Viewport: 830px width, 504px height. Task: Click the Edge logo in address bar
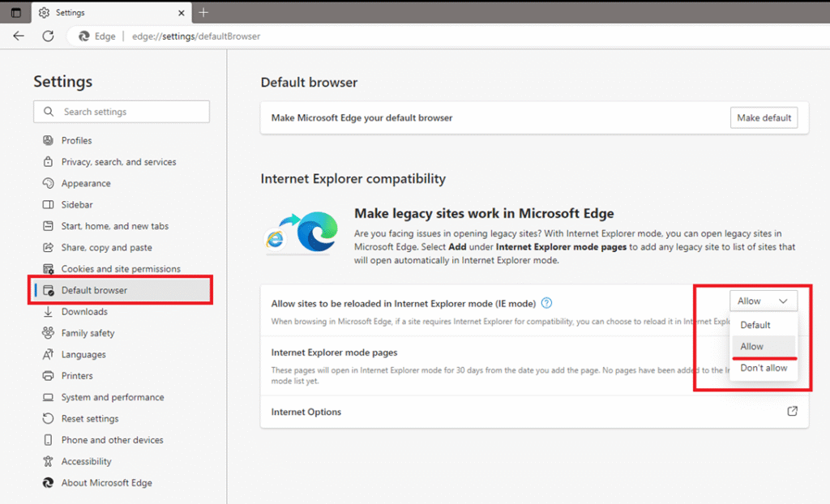click(83, 36)
